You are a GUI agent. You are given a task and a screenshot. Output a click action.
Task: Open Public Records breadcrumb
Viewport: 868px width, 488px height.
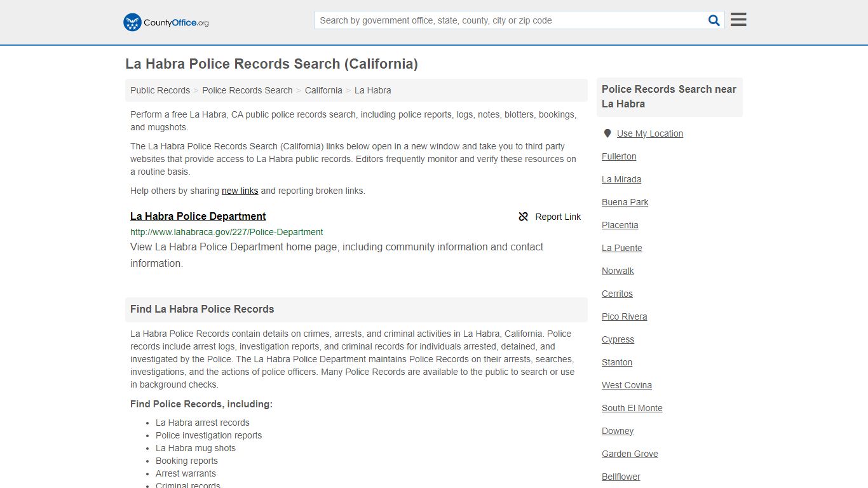160,90
